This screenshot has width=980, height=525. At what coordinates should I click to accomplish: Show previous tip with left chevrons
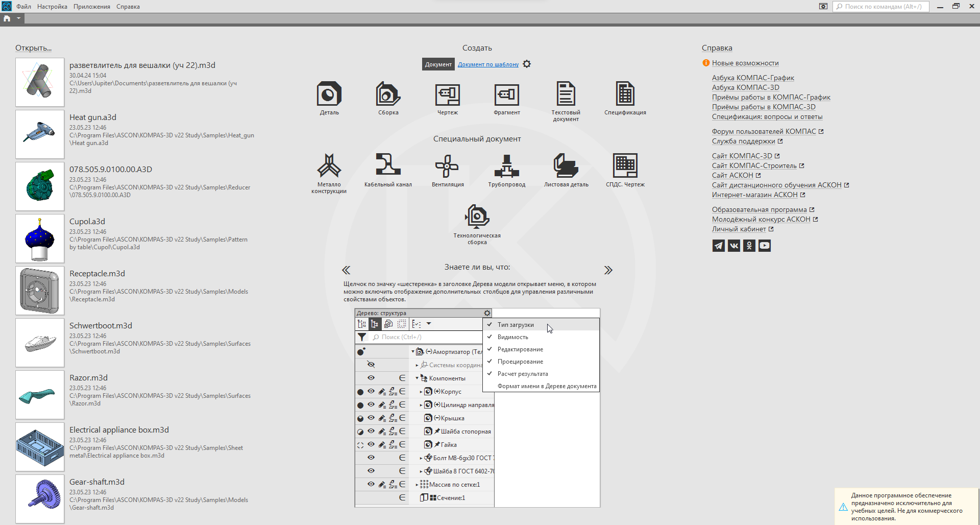[x=346, y=270]
